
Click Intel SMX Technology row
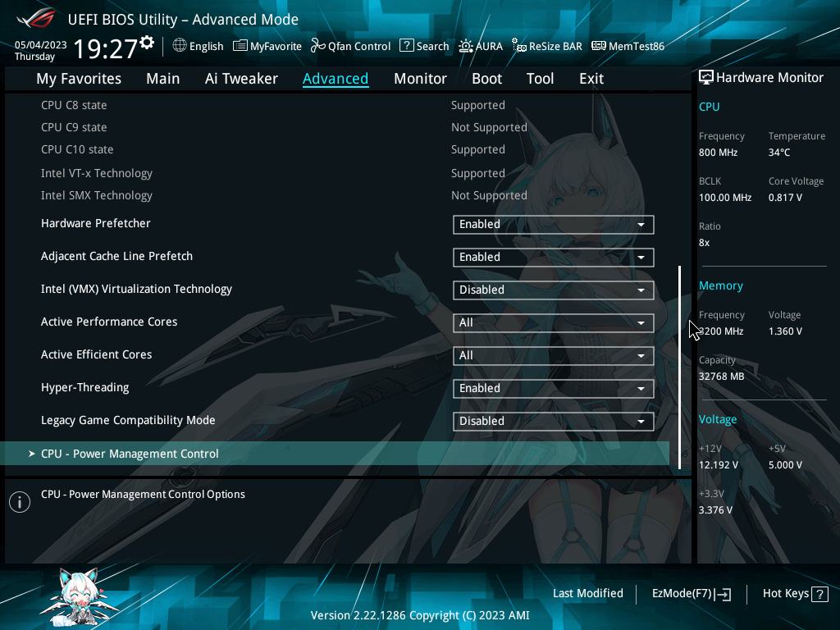click(284, 195)
